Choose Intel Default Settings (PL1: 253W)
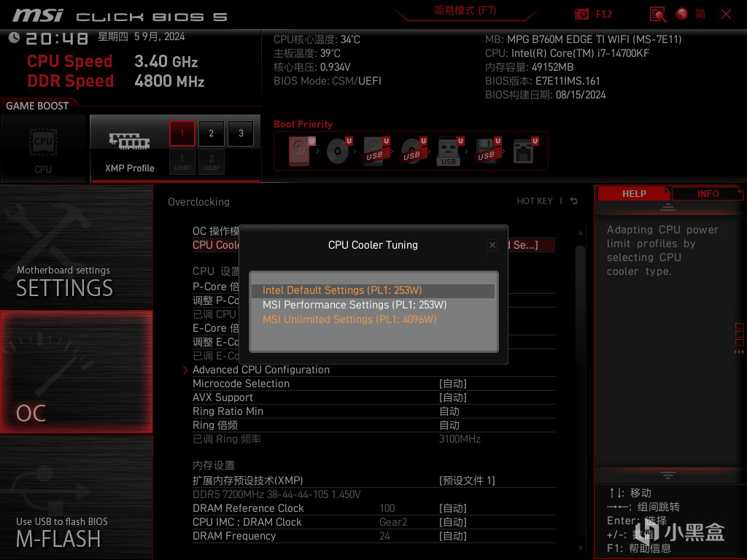This screenshot has height=560, width=747. coord(373,290)
